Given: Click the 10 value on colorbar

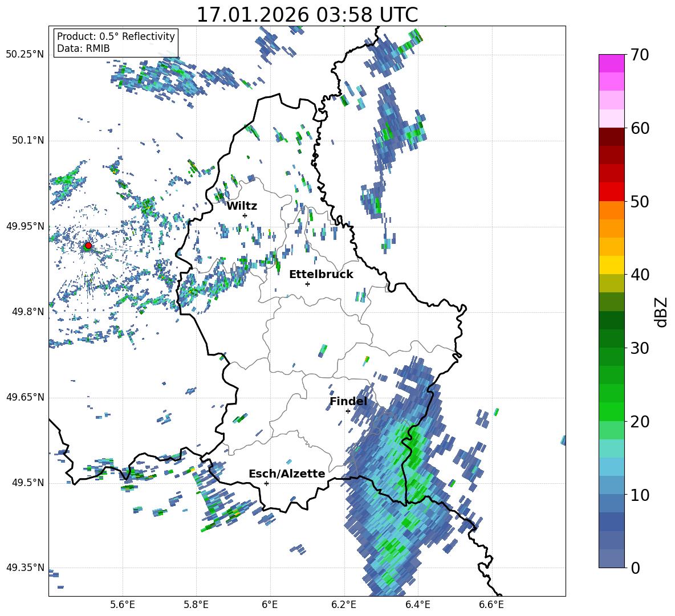Looking at the screenshot, I should [640, 495].
